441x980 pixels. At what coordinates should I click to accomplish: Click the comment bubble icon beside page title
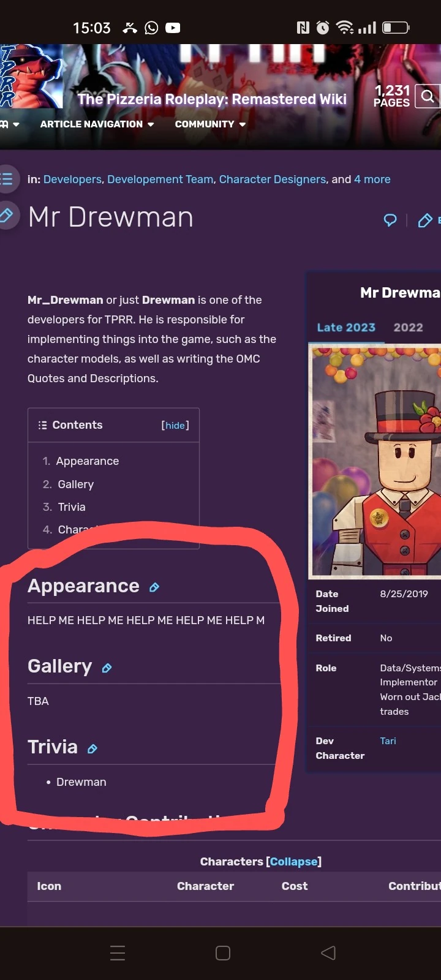pos(390,220)
